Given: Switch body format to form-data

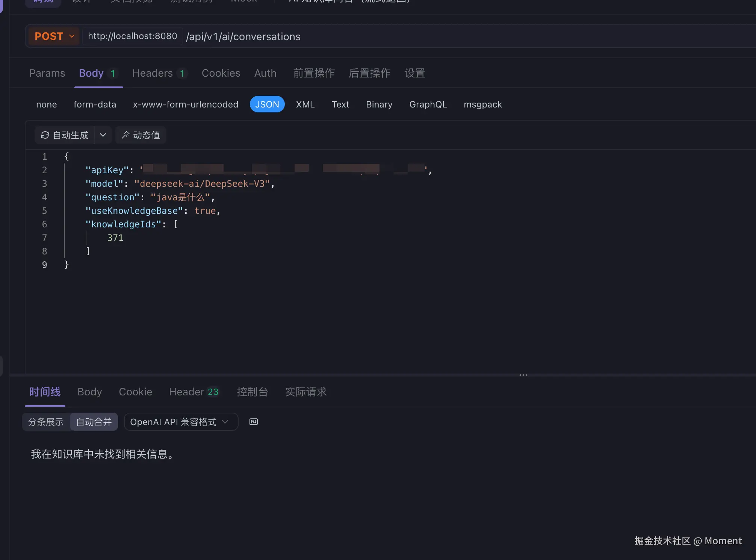Looking at the screenshot, I should pos(95,104).
